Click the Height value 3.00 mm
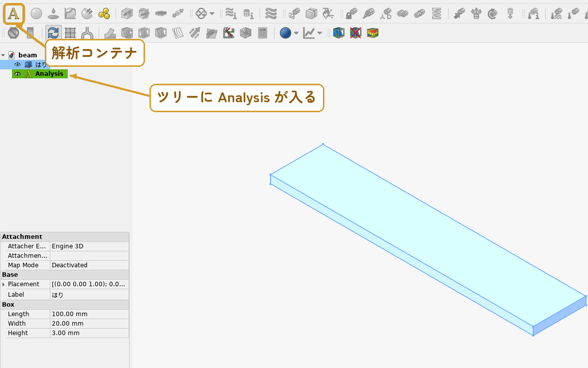 coord(89,333)
